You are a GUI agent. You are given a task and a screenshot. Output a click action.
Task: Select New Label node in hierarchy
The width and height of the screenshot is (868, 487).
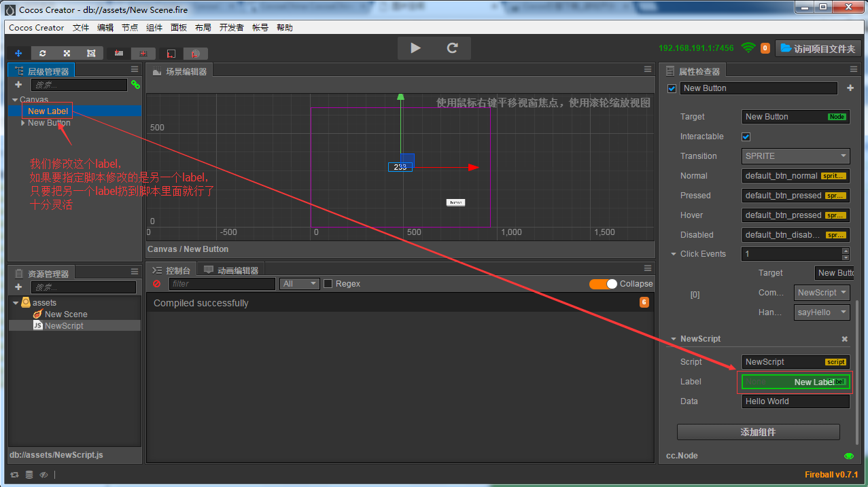point(75,111)
